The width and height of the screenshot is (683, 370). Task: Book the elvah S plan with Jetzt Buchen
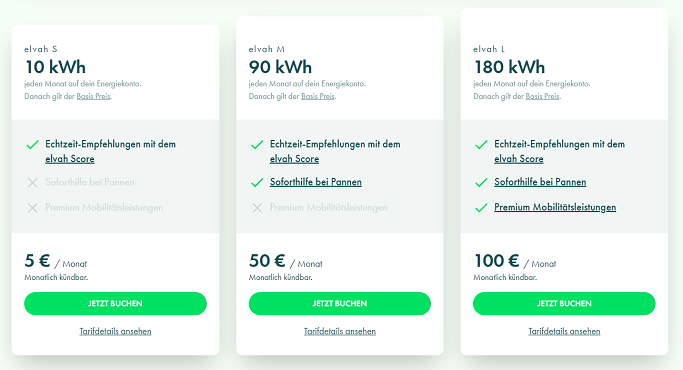pos(115,303)
